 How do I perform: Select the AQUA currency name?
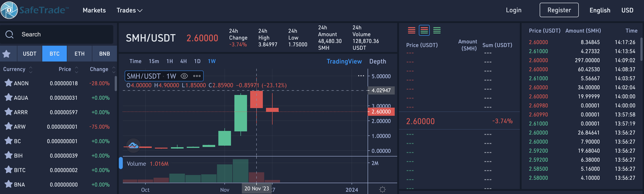tap(22, 98)
